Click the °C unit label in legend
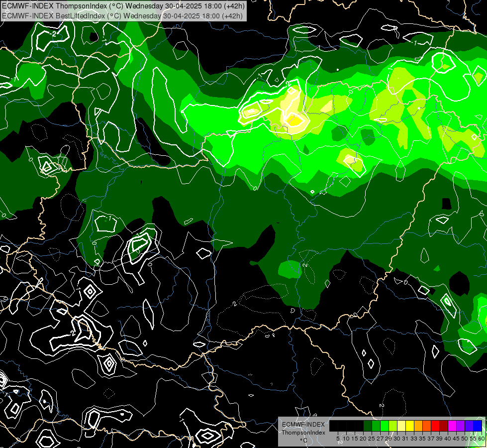The height and width of the screenshot is (448, 487). coord(303,440)
